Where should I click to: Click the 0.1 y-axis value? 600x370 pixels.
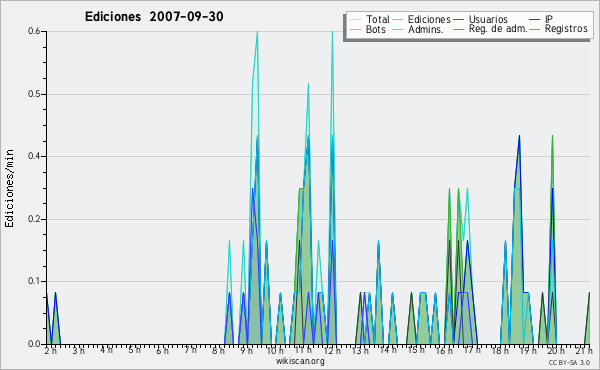tap(34, 281)
